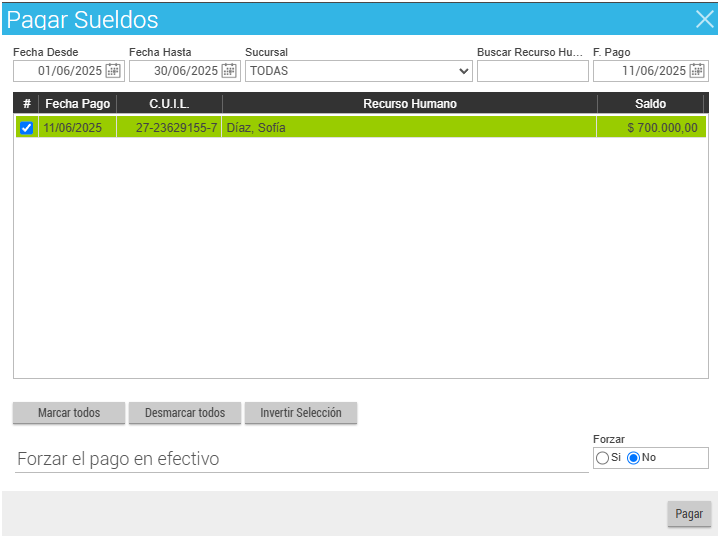The height and width of the screenshot is (538, 720).
Task: Sort by the Saldo column header
Action: (650, 103)
